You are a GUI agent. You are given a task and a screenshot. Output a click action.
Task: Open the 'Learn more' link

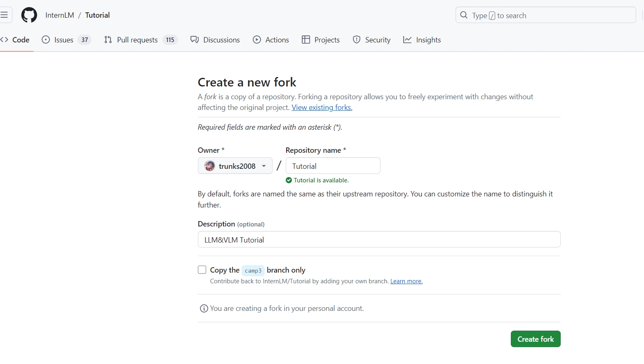pos(407,281)
